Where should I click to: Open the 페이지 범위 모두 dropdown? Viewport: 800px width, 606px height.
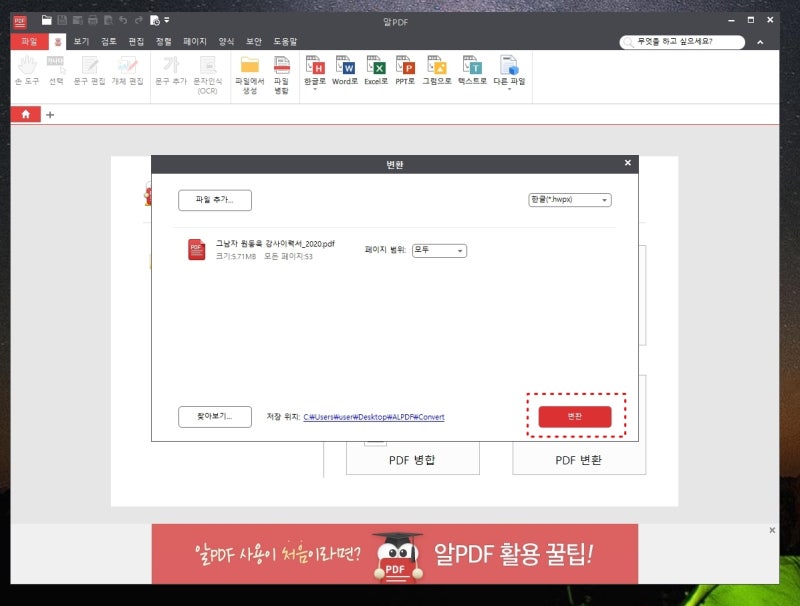439,250
